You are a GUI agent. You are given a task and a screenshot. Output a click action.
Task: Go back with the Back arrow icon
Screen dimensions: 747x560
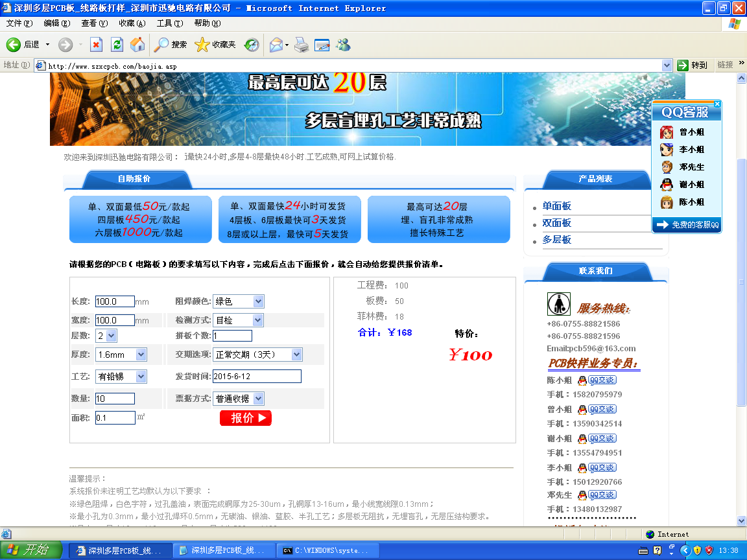point(14,45)
